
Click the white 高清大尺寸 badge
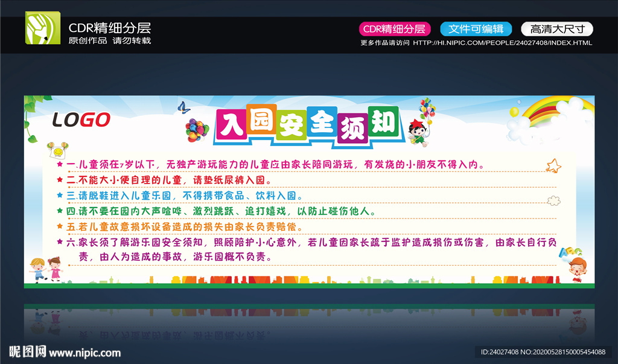pos(557,29)
